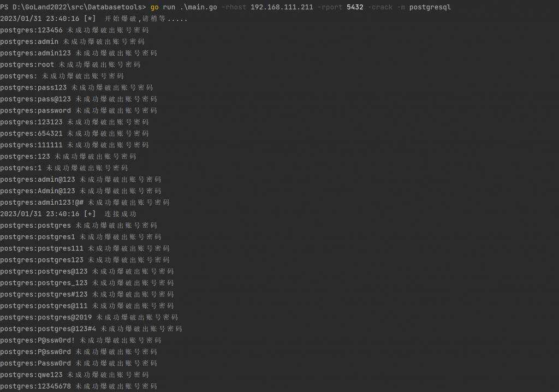Select the IP address 192.168.111.211

(282, 7)
